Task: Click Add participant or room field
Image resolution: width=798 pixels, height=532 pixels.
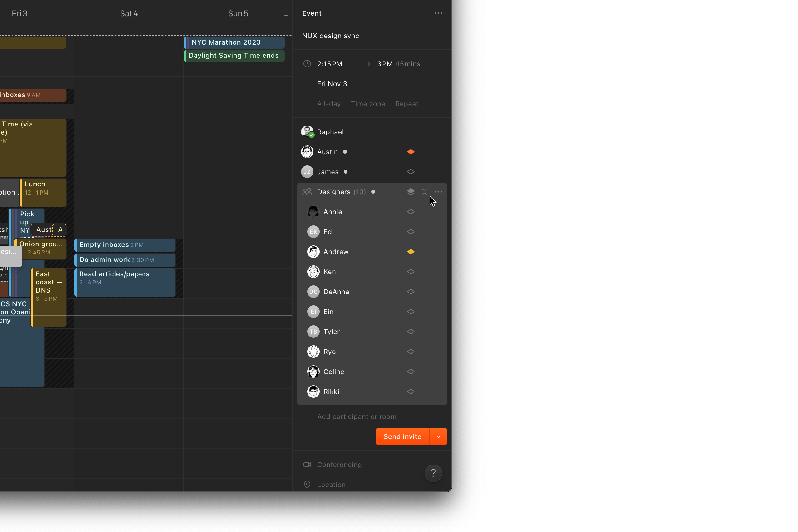Action: click(357, 416)
